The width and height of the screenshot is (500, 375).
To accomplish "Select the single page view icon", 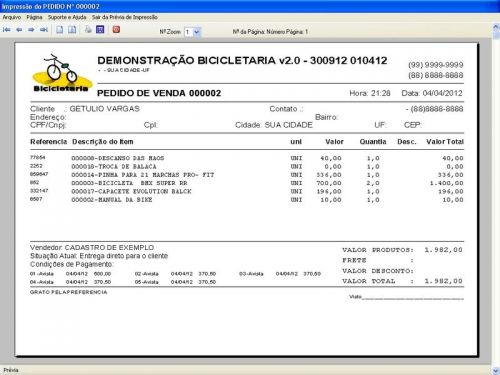I will (x=60, y=30).
